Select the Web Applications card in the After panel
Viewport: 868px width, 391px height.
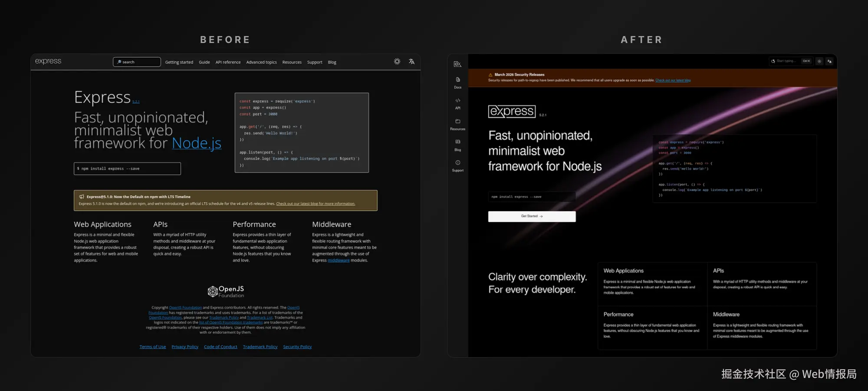(x=652, y=284)
